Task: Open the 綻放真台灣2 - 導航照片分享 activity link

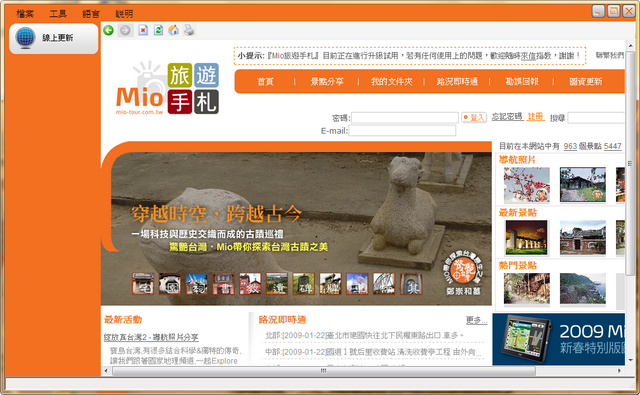Action: (x=151, y=337)
